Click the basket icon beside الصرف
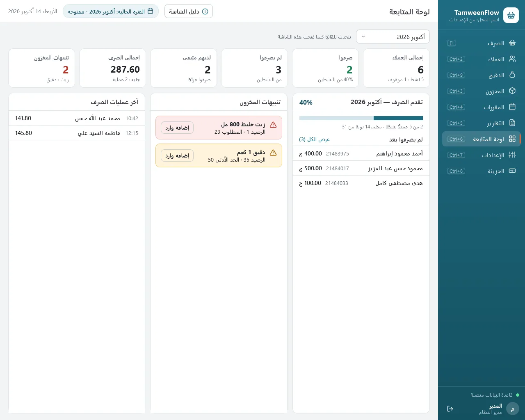 point(512,43)
